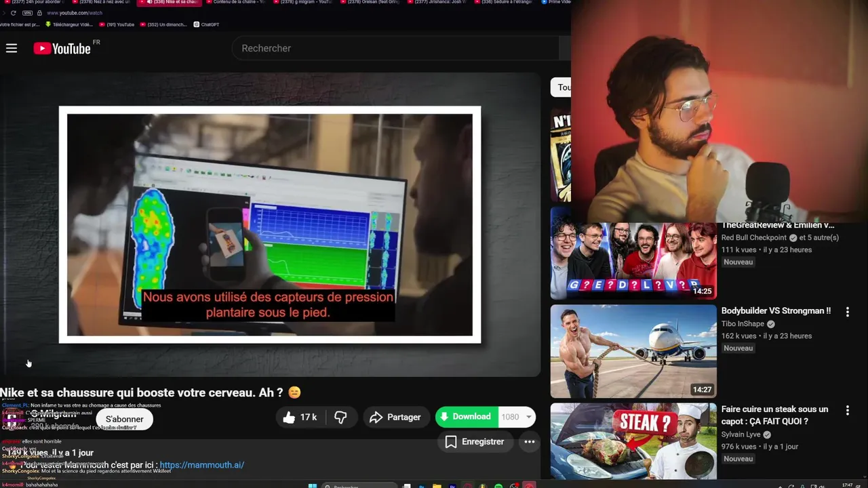Click the VPN badge in address bar

click(x=27, y=13)
